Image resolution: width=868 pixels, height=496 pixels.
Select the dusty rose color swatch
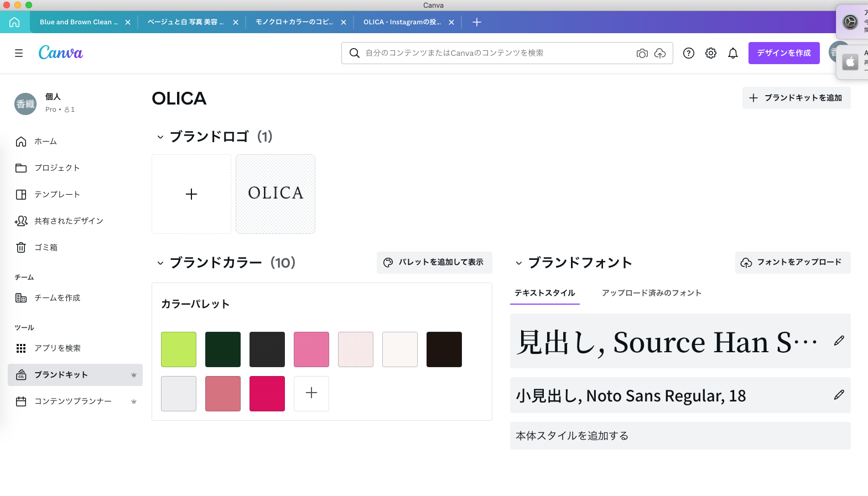point(223,394)
